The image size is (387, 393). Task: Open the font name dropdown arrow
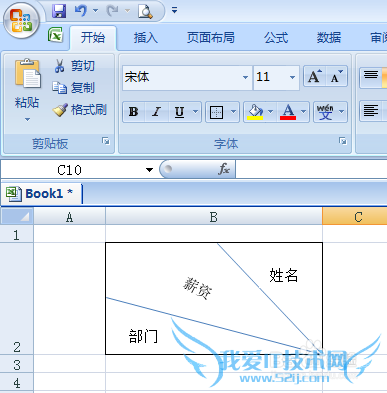(x=245, y=77)
